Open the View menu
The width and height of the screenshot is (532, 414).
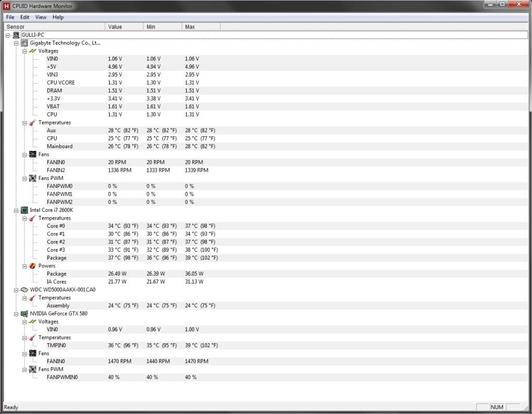[41, 17]
